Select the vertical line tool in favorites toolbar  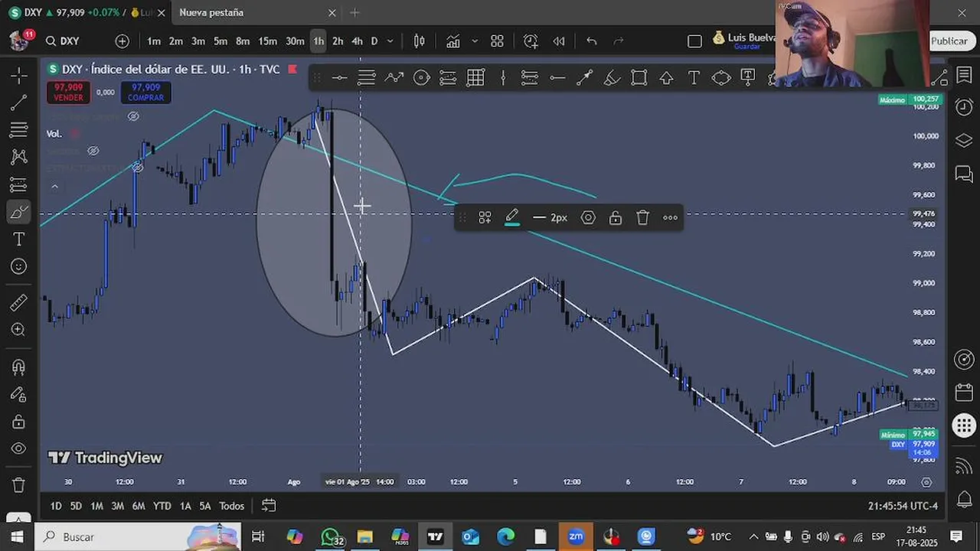pos(503,77)
